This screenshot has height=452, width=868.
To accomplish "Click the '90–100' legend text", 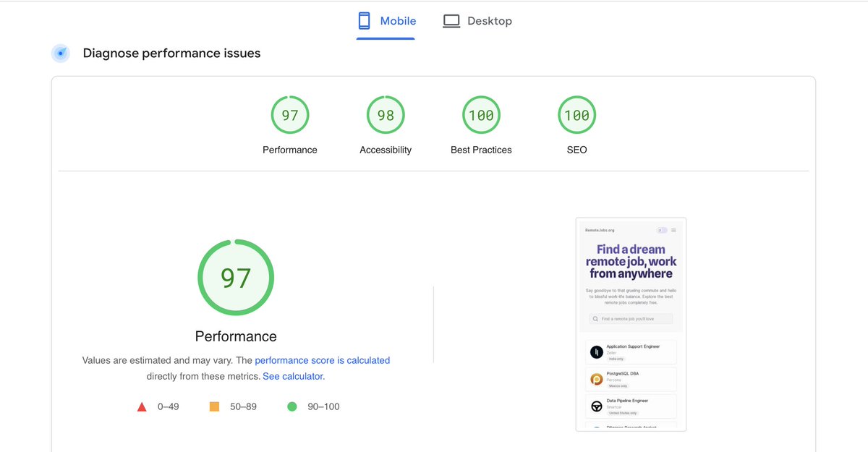I will pyautogui.click(x=323, y=406).
